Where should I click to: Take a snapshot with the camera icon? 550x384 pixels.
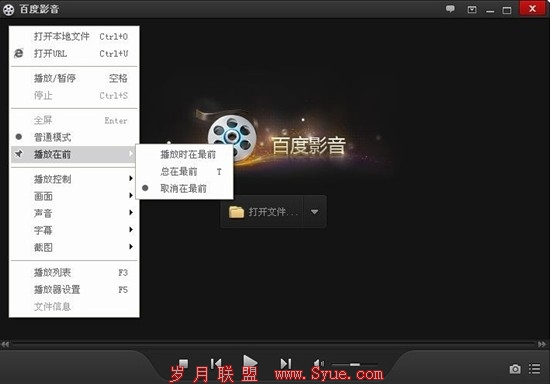pyautogui.click(x=515, y=369)
